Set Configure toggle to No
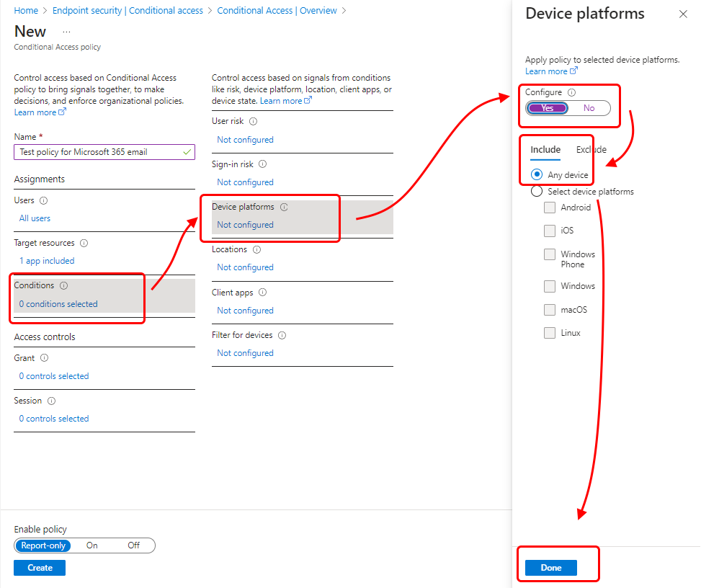This screenshot has height=588, width=701. click(589, 108)
